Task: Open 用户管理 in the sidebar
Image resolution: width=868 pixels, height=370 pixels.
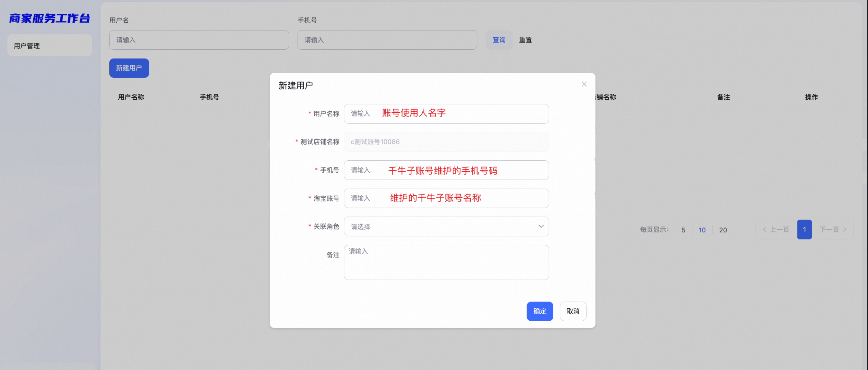Action: click(x=49, y=46)
